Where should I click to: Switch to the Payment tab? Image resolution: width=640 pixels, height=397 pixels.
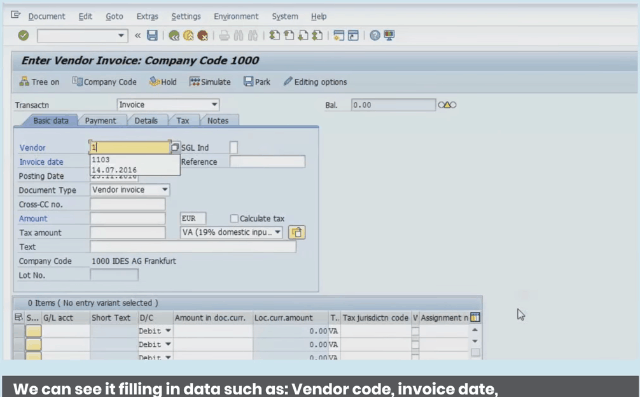tap(100, 121)
